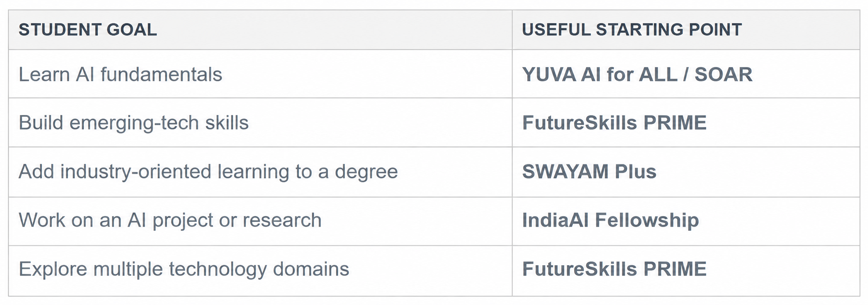Click the STUDENT GOAL column header
This screenshot has height=305, width=868.
[x=260, y=30]
